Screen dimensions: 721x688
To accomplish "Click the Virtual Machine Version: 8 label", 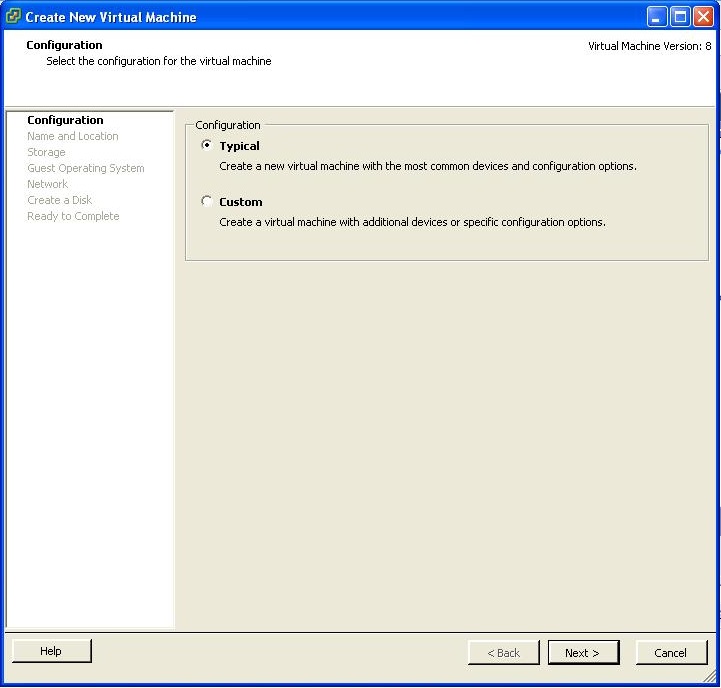I will point(649,46).
